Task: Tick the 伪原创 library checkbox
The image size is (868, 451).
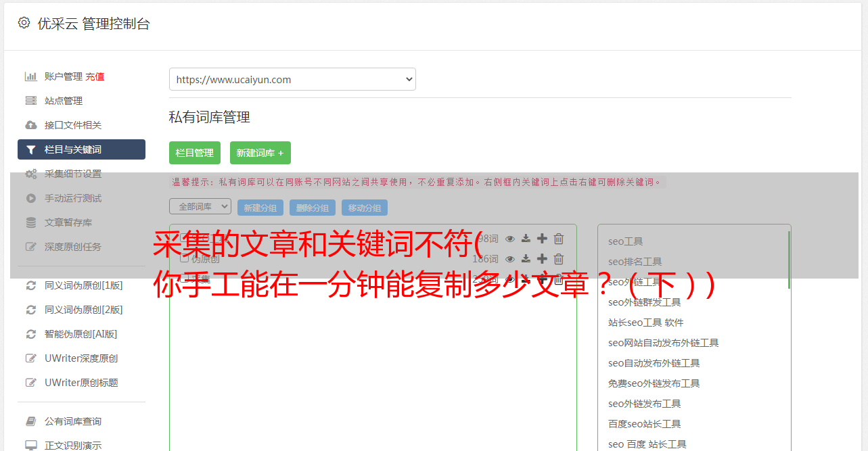Action: point(184,258)
